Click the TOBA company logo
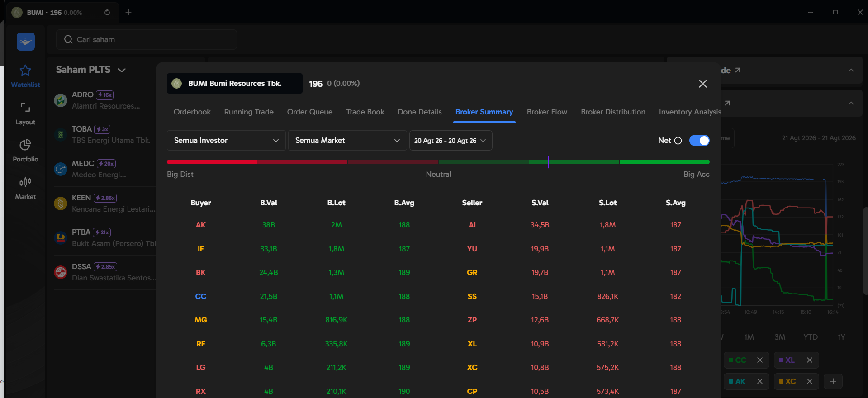The height and width of the screenshot is (398, 868). (61, 135)
